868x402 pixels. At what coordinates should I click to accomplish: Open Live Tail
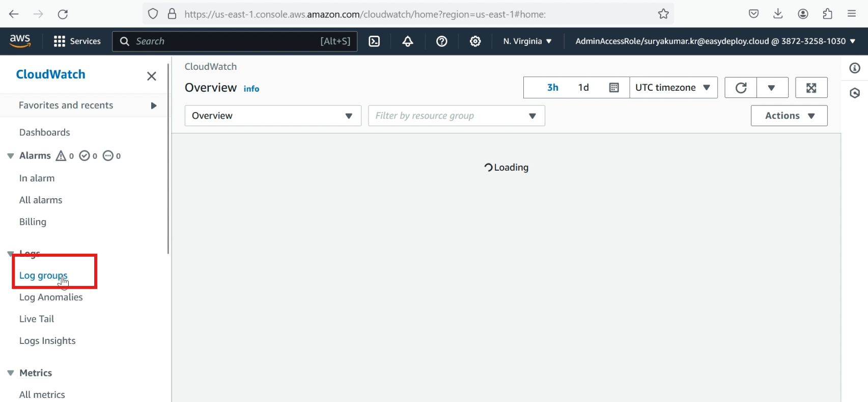pyautogui.click(x=37, y=319)
